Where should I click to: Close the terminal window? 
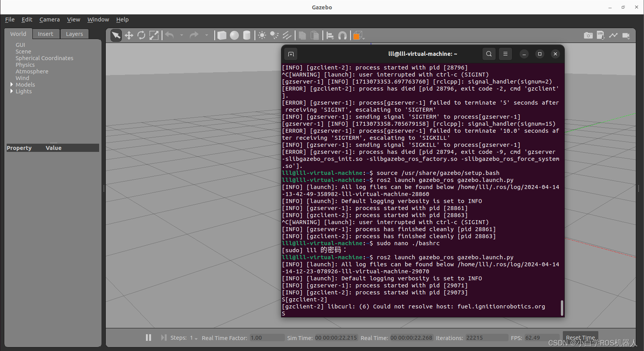[x=555, y=54]
